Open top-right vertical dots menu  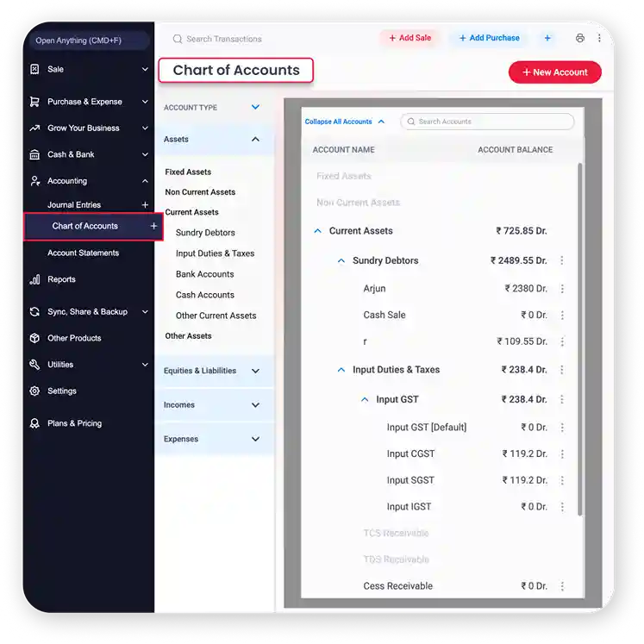(599, 38)
